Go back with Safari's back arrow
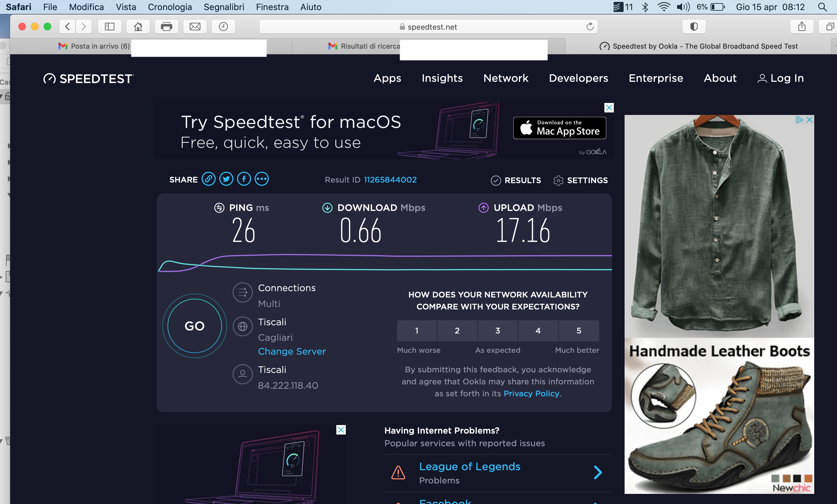837x504 pixels. click(67, 27)
